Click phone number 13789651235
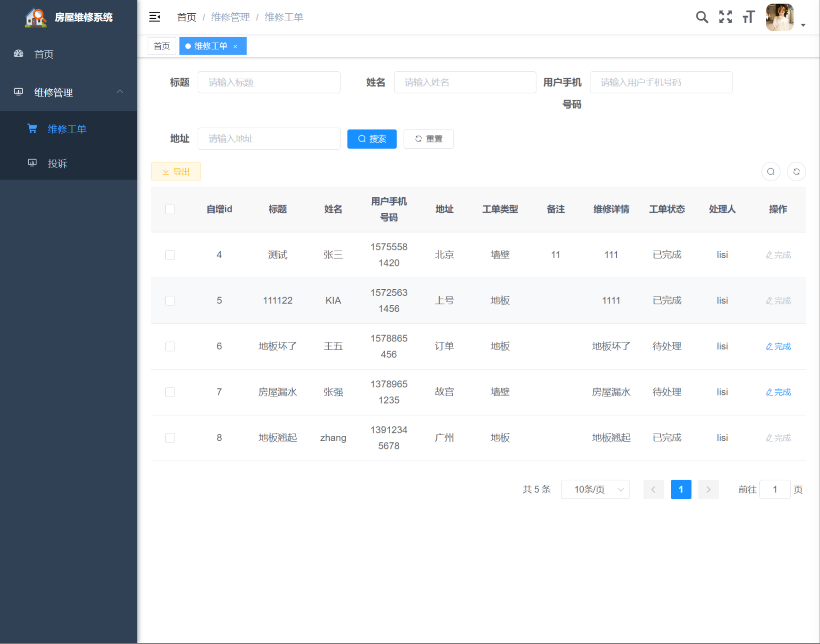The height and width of the screenshot is (644, 820). pos(389,392)
